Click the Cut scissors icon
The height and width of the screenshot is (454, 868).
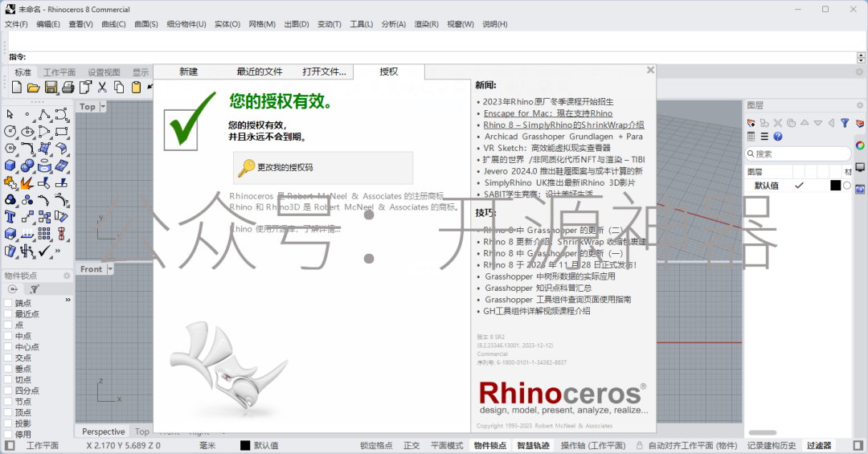102,87
